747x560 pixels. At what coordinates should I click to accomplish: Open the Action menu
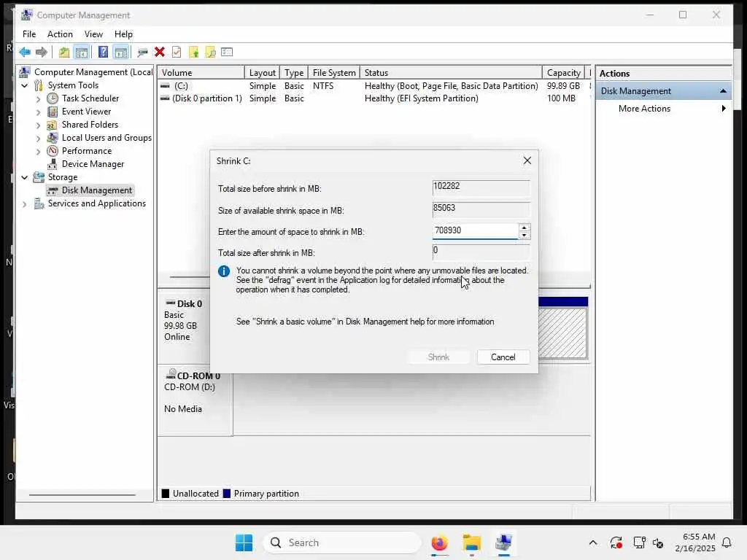coord(60,34)
